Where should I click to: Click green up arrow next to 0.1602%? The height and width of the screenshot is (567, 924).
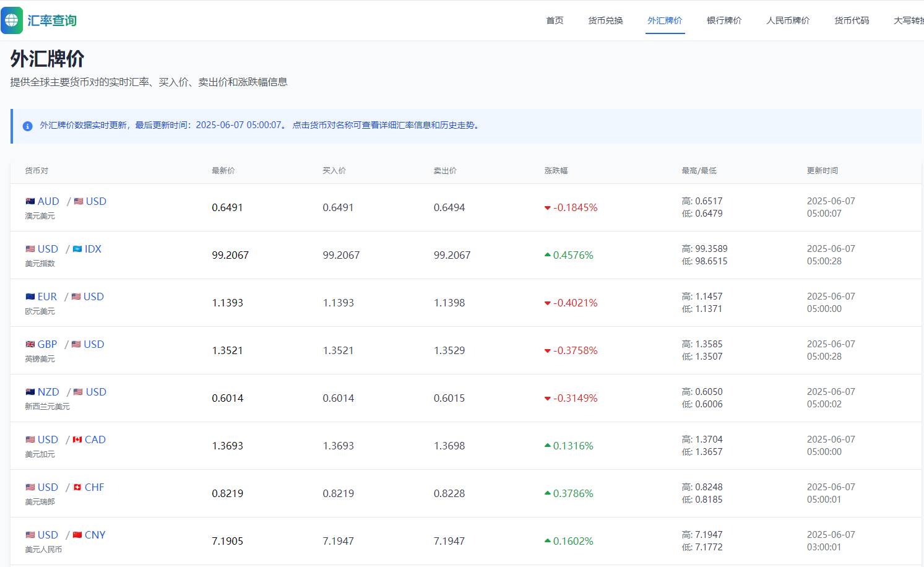click(x=547, y=541)
